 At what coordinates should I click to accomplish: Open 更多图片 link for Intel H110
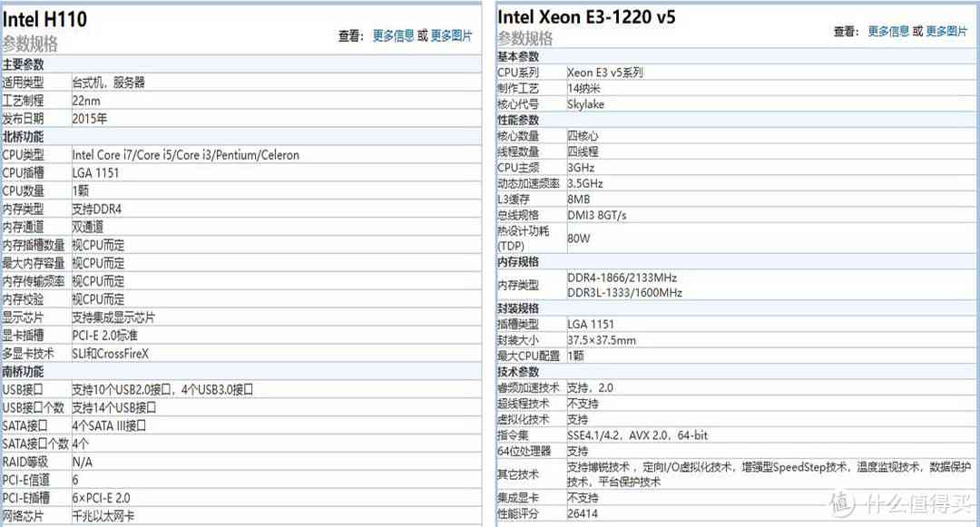452,35
